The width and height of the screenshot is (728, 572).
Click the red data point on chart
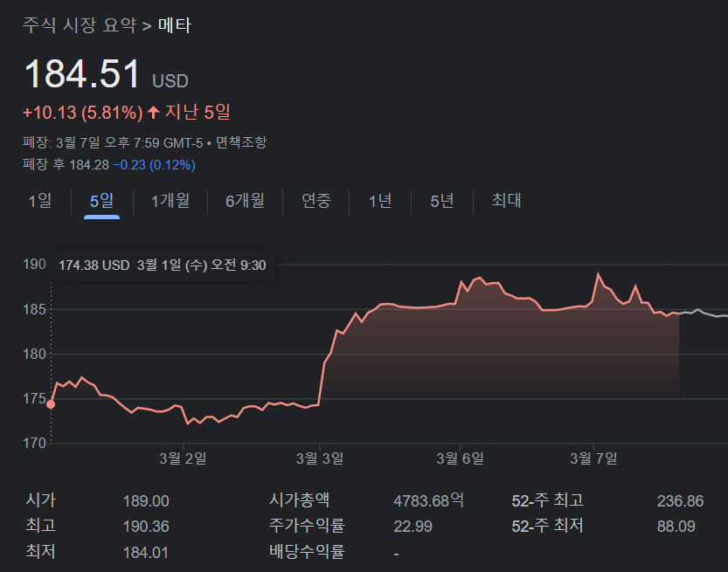tap(51, 404)
